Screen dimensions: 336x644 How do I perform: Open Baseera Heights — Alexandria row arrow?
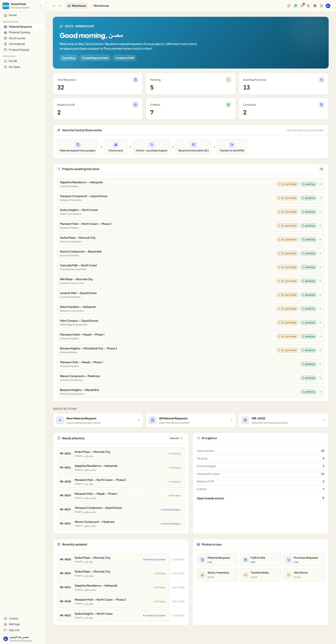[320, 392]
